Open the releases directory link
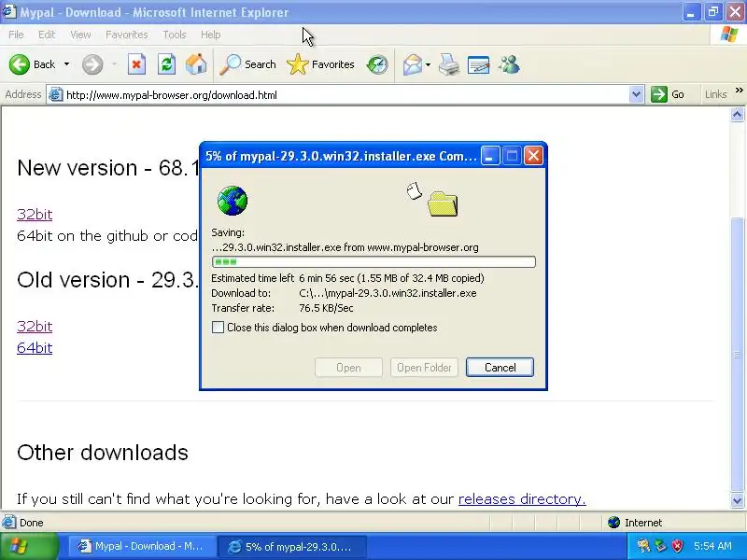This screenshot has height=560, width=747. pyautogui.click(x=522, y=498)
